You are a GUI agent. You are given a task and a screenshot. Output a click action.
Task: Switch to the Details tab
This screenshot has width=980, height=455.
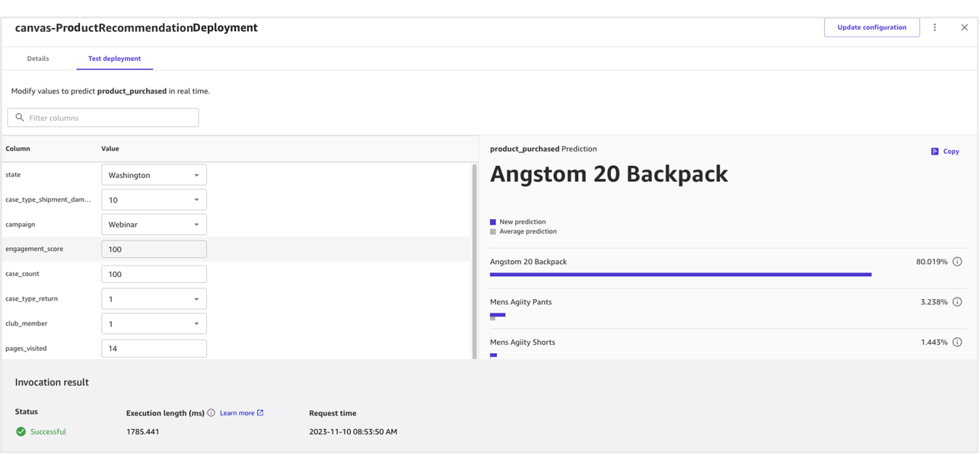(x=38, y=59)
